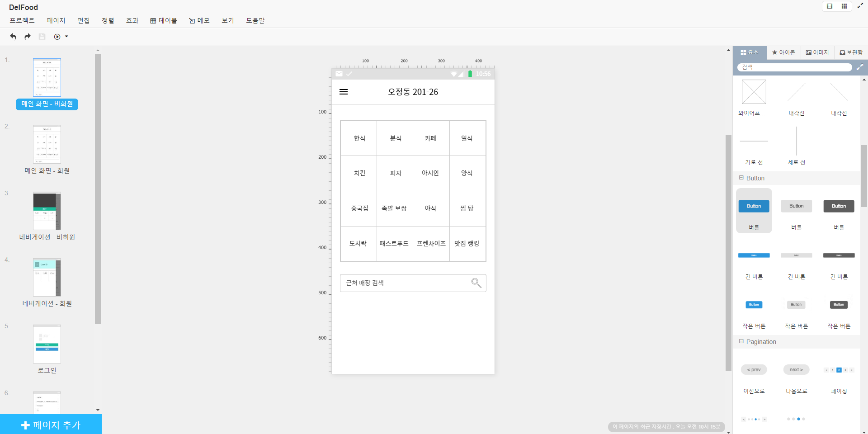Choose the gray small button element
The image size is (868, 434).
[797, 305]
